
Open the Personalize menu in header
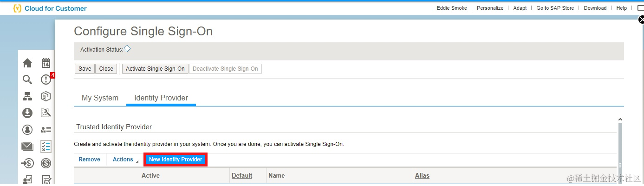coord(490,8)
